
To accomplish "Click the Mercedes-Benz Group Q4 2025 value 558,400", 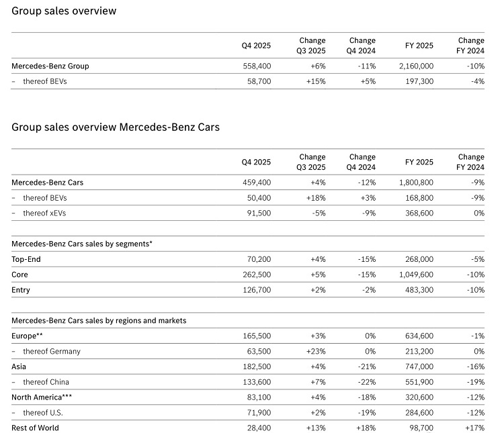I will pyautogui.click(x=257, y=66).
